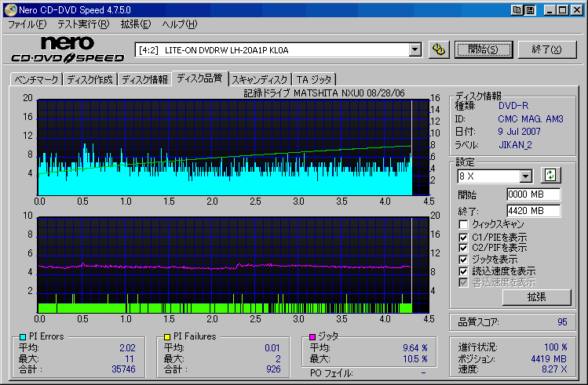The width and height of the screenshot is (588, 385).
Task: Uncheck C1/PIEを表示 checkbox
Action: pyautogui.click(x=463, y=238)
